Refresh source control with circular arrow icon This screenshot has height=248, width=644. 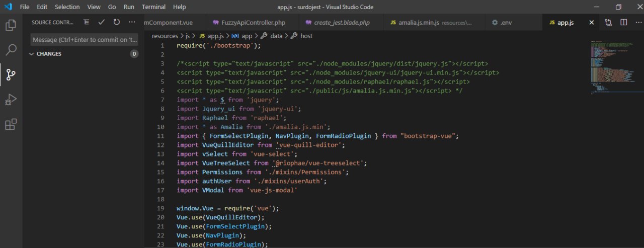pyautogui.click(x=117, y=22)
